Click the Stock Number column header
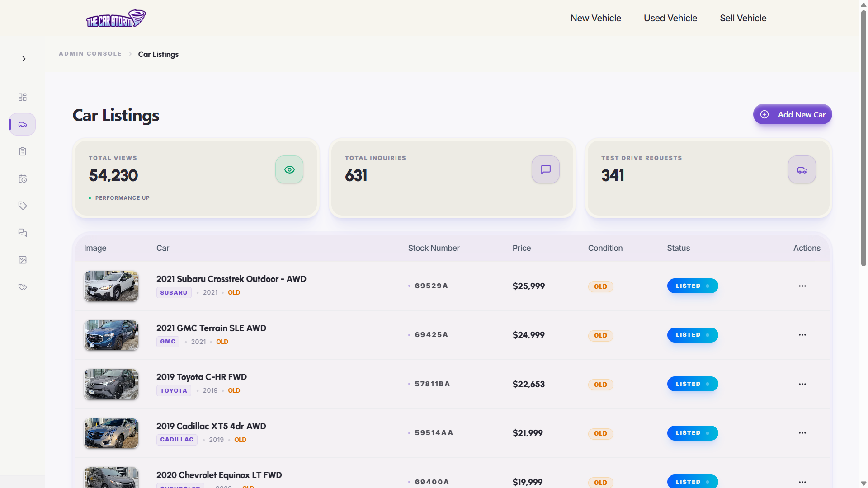The image size is (868, 488). click(434, 248)
